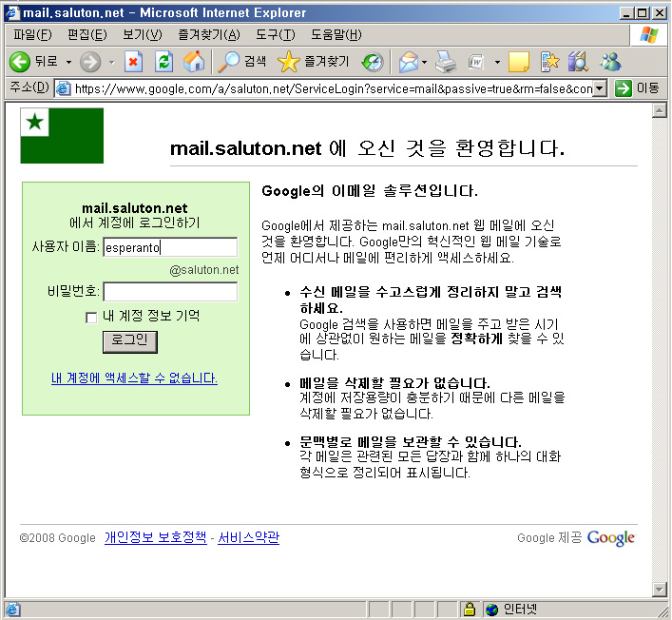Open the History clock icon
This screenshot has height=620, width=672.
click(372, 62)
